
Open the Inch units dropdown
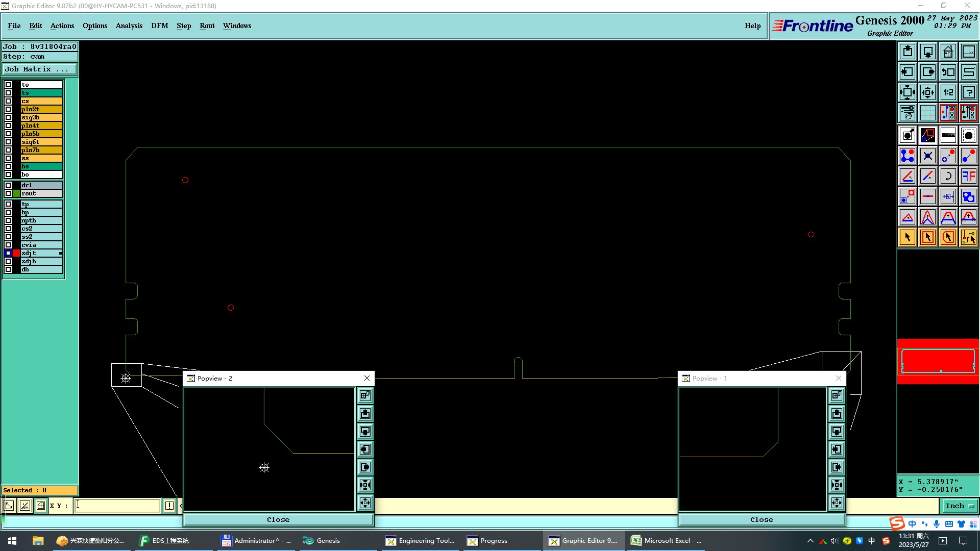pyautogui.click(x=960, y=506)
